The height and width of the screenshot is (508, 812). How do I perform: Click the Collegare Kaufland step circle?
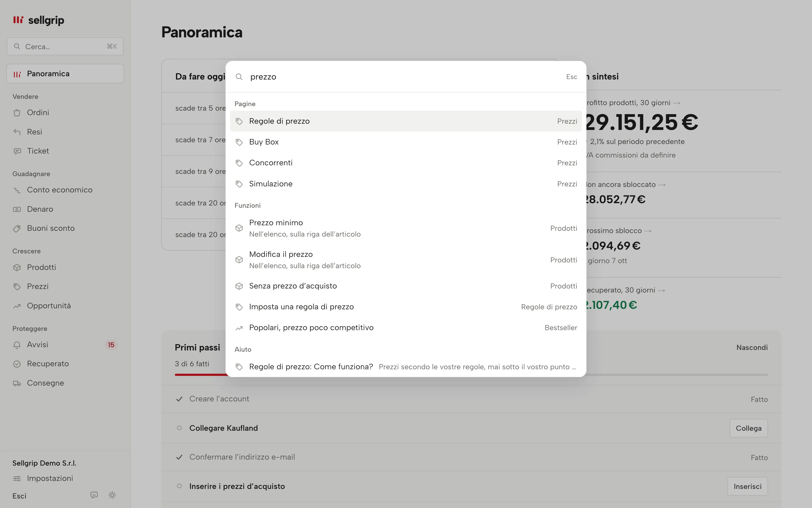[x=179, y=428]
